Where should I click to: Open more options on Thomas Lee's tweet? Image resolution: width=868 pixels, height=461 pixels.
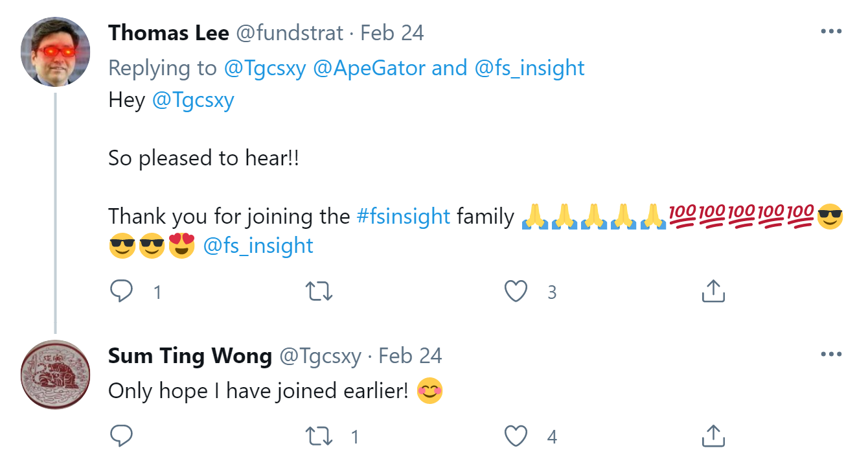(x=830, y=31)
